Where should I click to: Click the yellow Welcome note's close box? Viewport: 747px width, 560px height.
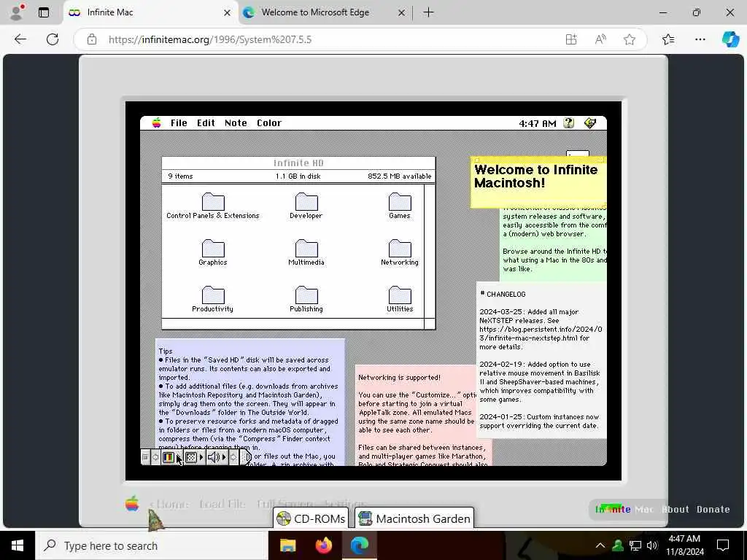(x=477, y=160)
